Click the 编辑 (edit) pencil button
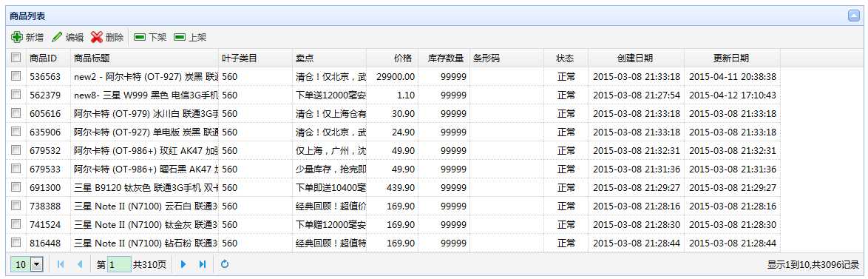 click(x=67, y=38)
